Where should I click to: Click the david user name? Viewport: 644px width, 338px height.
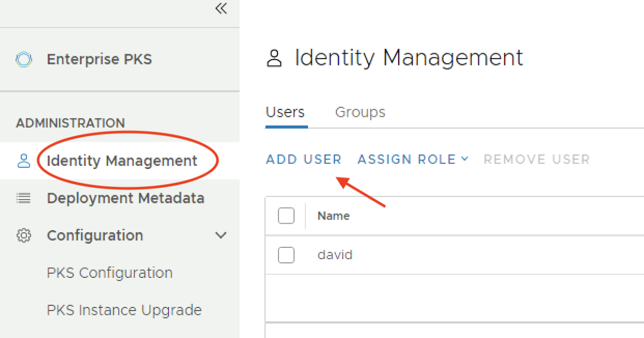[335, 255]
